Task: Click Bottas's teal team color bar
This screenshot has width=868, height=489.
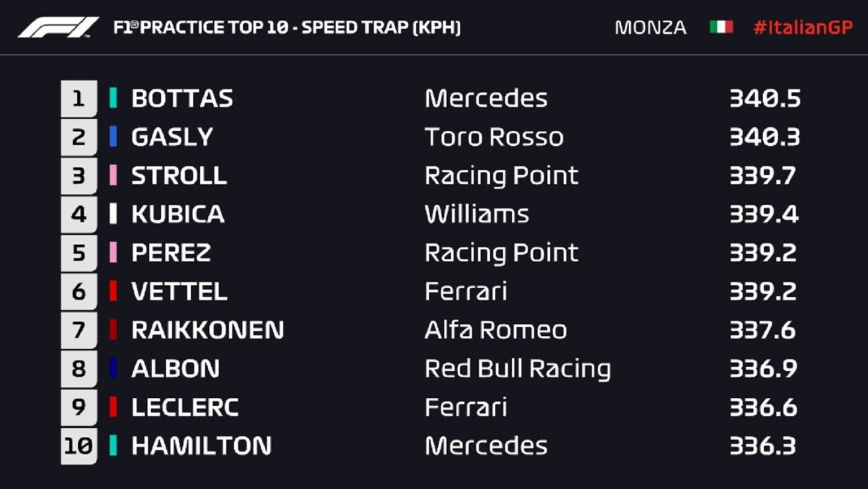Action: [113, 98]
